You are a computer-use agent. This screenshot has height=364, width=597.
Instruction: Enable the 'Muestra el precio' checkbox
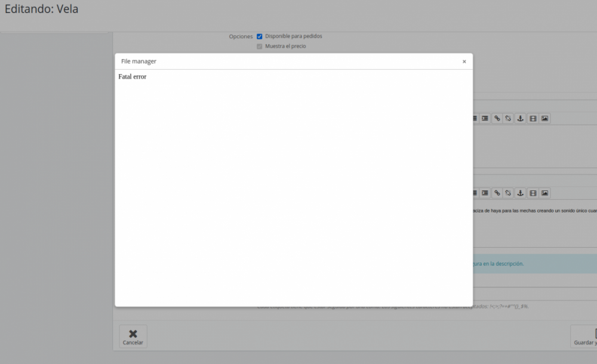[259, 46]
